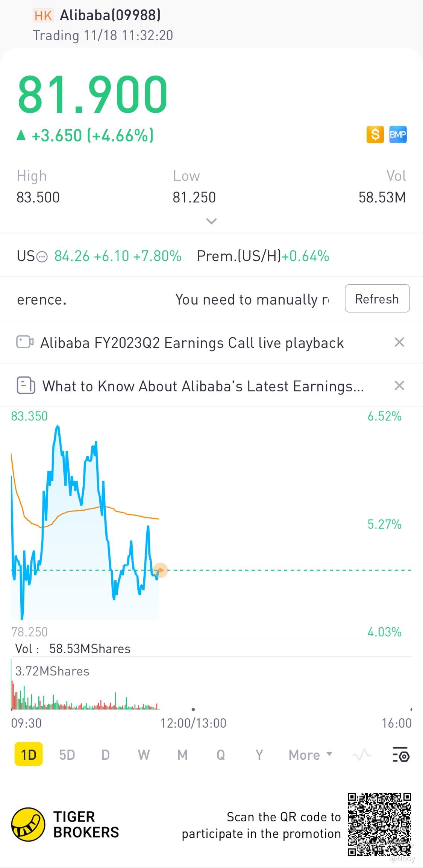423x868 pixels.
Task: Switch to the 5D chart tab
Action: (67, 755)
